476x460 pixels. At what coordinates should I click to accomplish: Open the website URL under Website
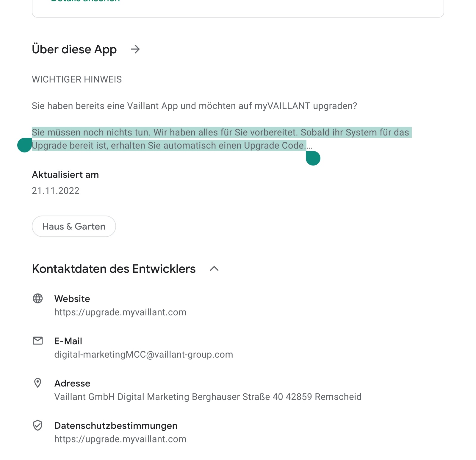(x=120, y=312)
